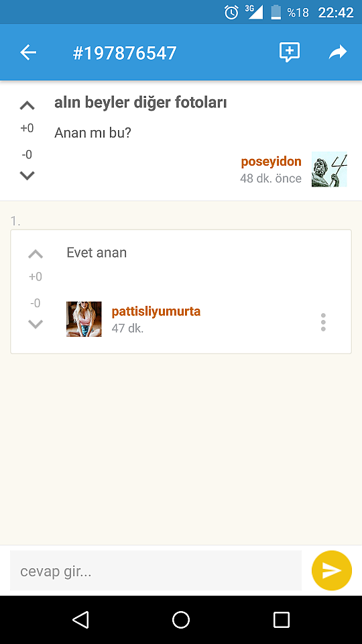
Task: Tap Android back navigation button
Action: (x=80, y=620)
